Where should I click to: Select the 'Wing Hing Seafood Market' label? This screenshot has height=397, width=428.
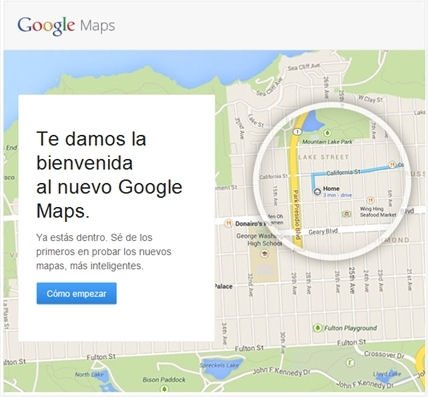tap(378, 212)
